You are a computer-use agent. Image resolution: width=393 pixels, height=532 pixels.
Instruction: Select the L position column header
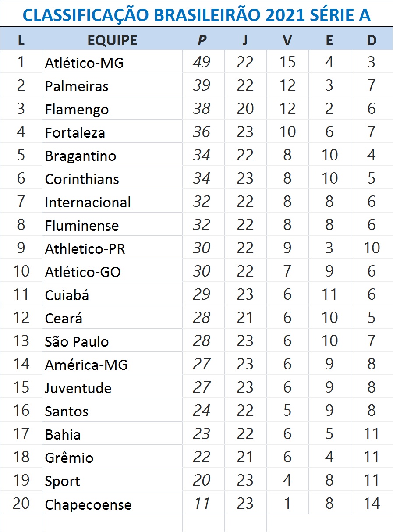point(21,40)
